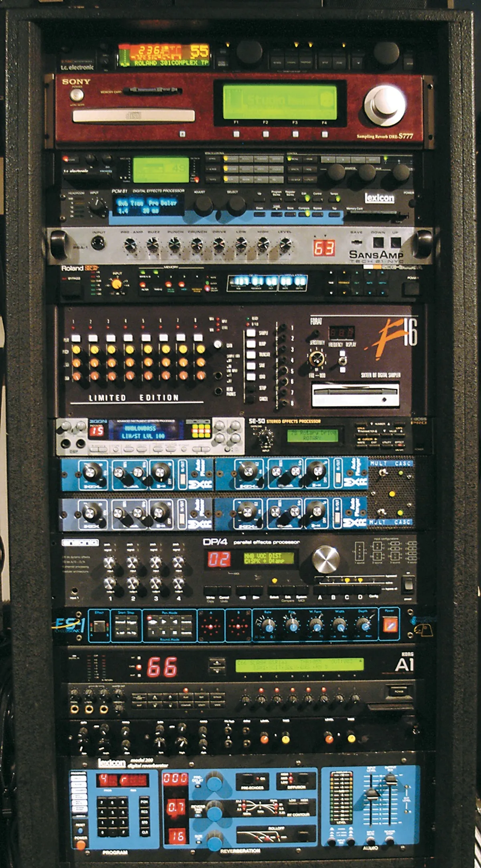Click the 'Sampling Reverb DRE-S777' label
Viewport: 481px width, 868px height.
[x=385, y=136]
